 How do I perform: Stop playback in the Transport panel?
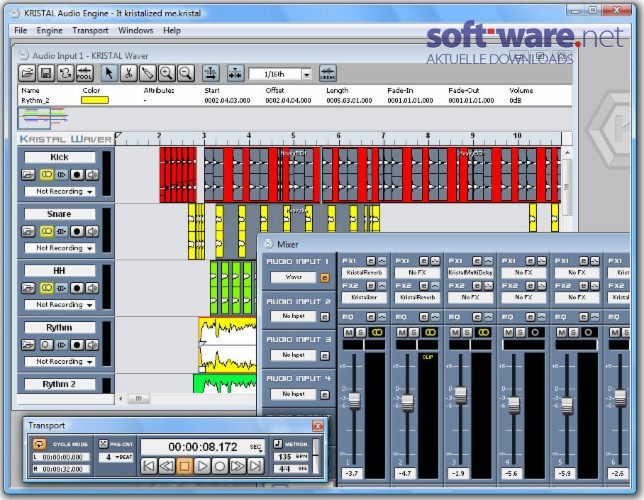184,466
